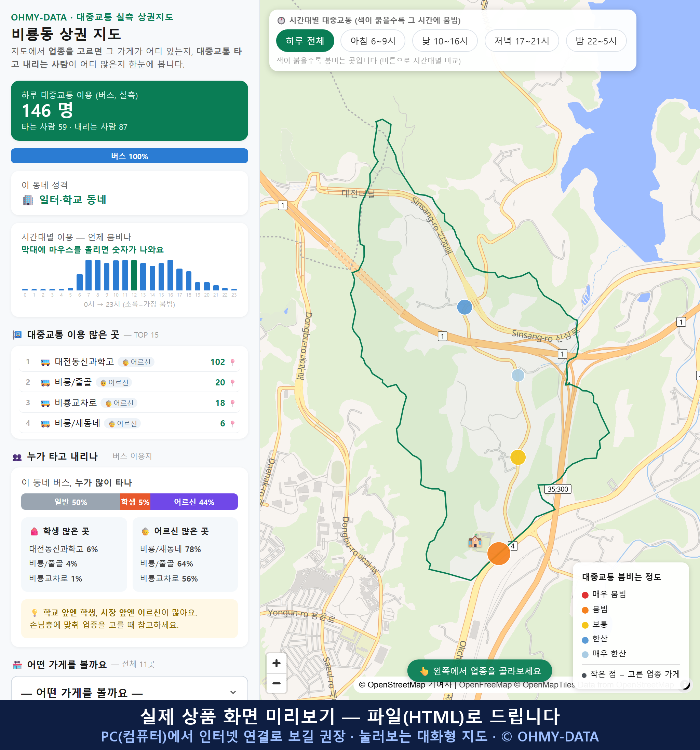
Task: Click the 어르신 tag on 비룡/새동네 row
Action: coord(123,423)
